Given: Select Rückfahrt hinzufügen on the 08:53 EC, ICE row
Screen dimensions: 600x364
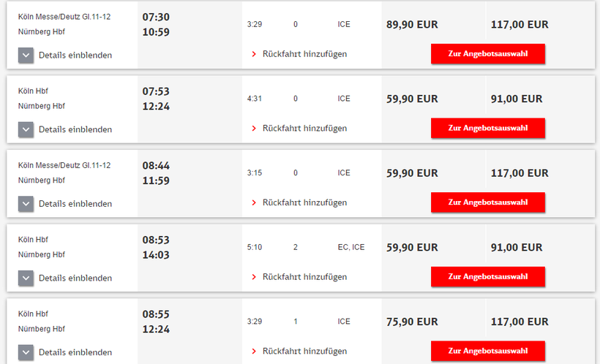Looking at the screenshot, I should point(304,277).
